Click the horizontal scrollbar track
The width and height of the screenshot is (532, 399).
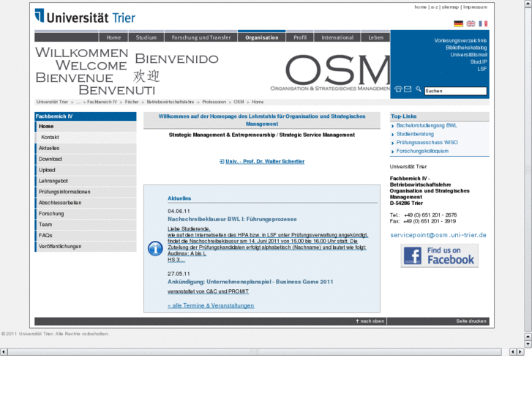(255, 352)
